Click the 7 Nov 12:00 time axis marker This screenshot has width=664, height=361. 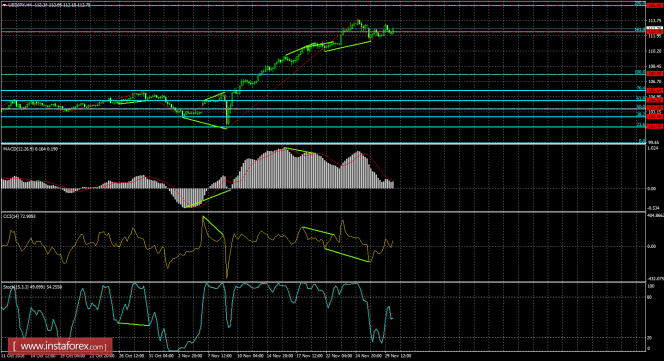pyautogui.click(x=219, y=356)
